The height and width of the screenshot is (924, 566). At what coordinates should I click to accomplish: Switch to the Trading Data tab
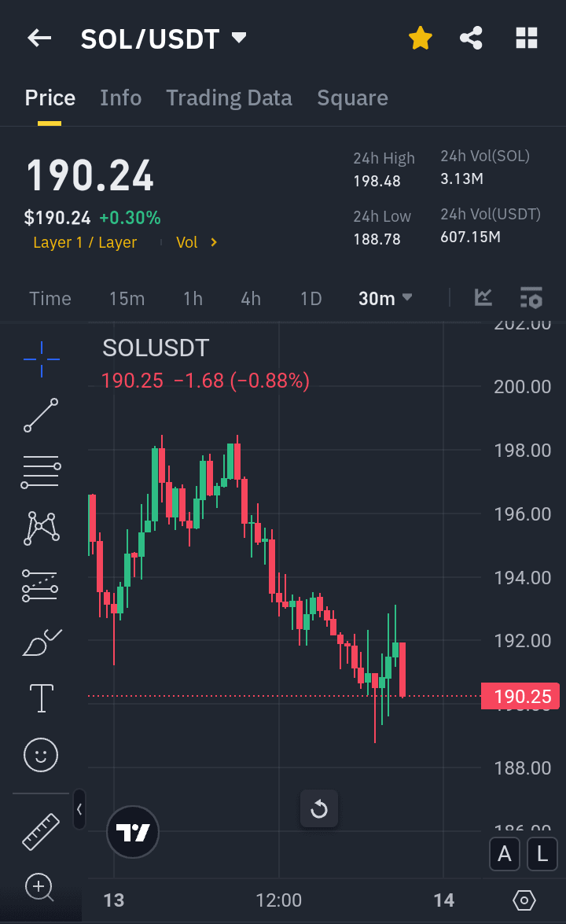pyautogui.click(x=229, y=98)
